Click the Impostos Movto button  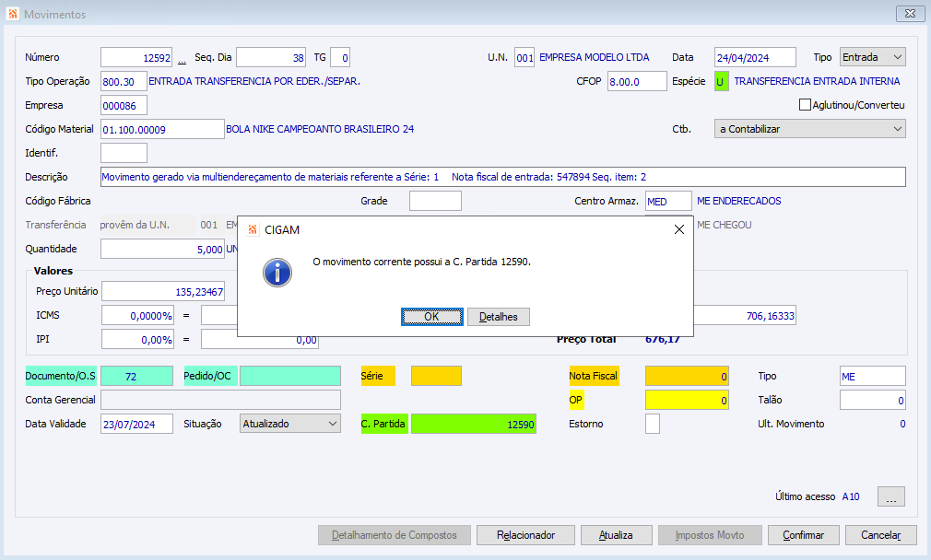coord(710,535)
